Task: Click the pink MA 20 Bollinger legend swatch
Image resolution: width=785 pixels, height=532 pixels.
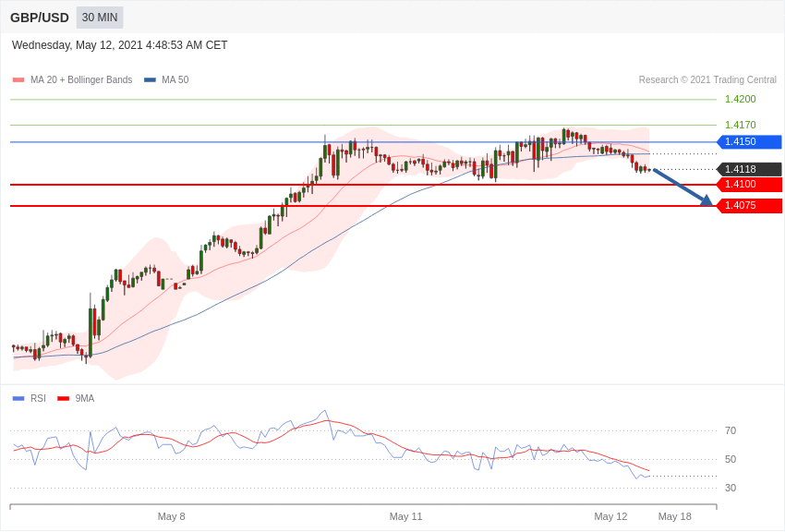Action: [x=18, y=80]
